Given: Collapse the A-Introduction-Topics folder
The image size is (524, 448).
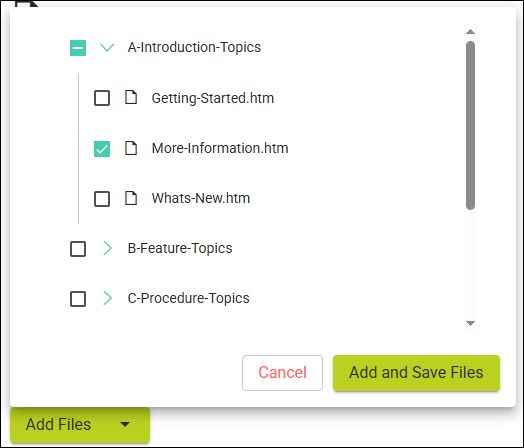Looking at the screenshot, I should click(107, 47).
